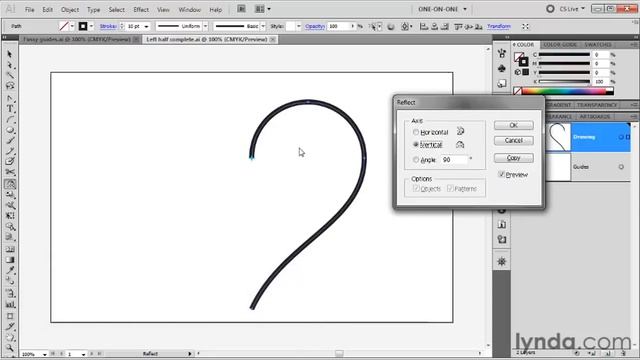Open the Basic brush definition dropdown

(263, 26)
